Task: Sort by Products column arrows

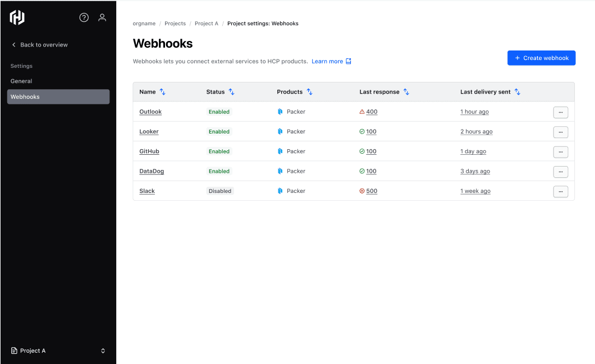Action: coord(309,92)
